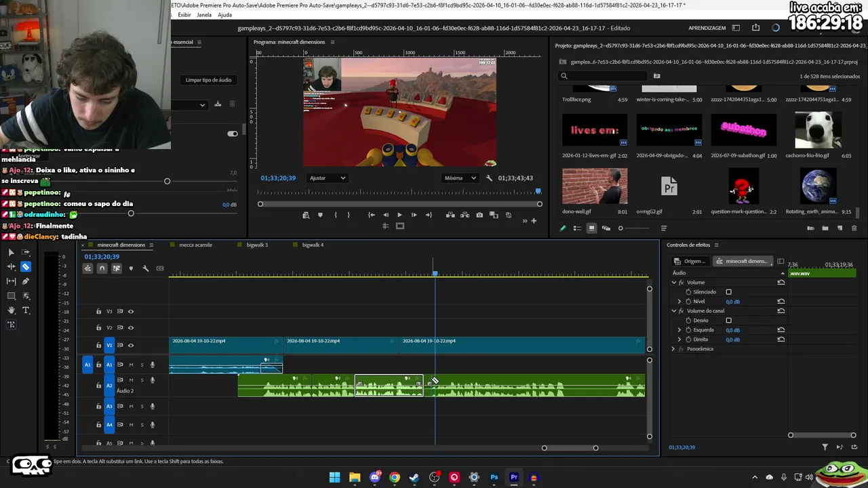The height and width of the screenshot is (488, 868).
Task: Switch project panel to icon view
Action: (591, 228)
